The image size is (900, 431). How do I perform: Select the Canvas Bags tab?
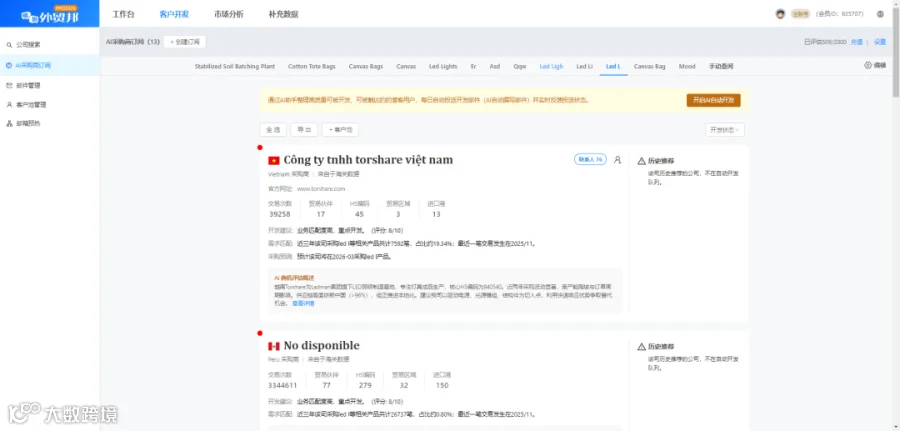point(366,67)
